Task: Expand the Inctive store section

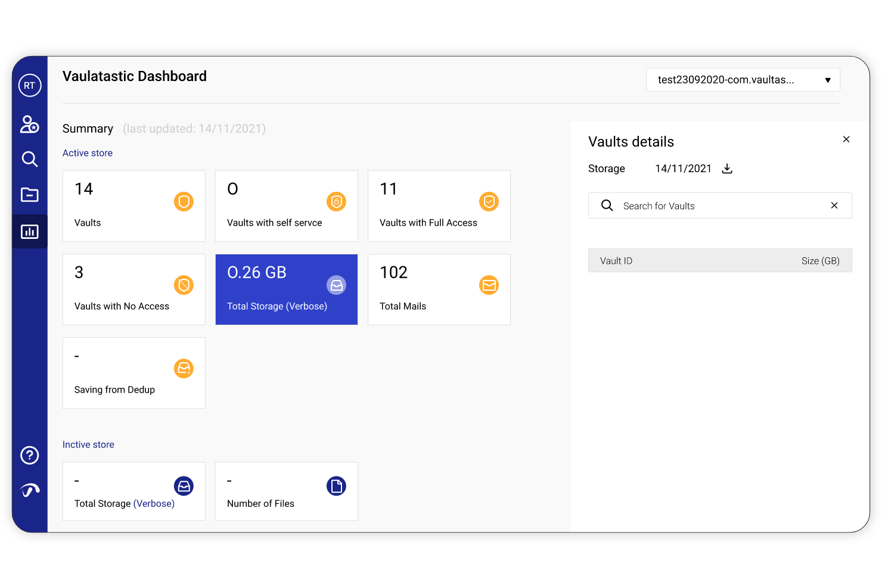Action: tap(88, 444)
